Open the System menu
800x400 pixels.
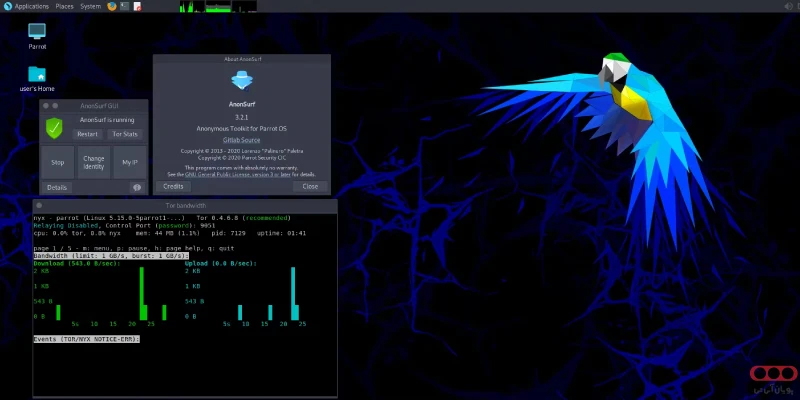(90, 7)
